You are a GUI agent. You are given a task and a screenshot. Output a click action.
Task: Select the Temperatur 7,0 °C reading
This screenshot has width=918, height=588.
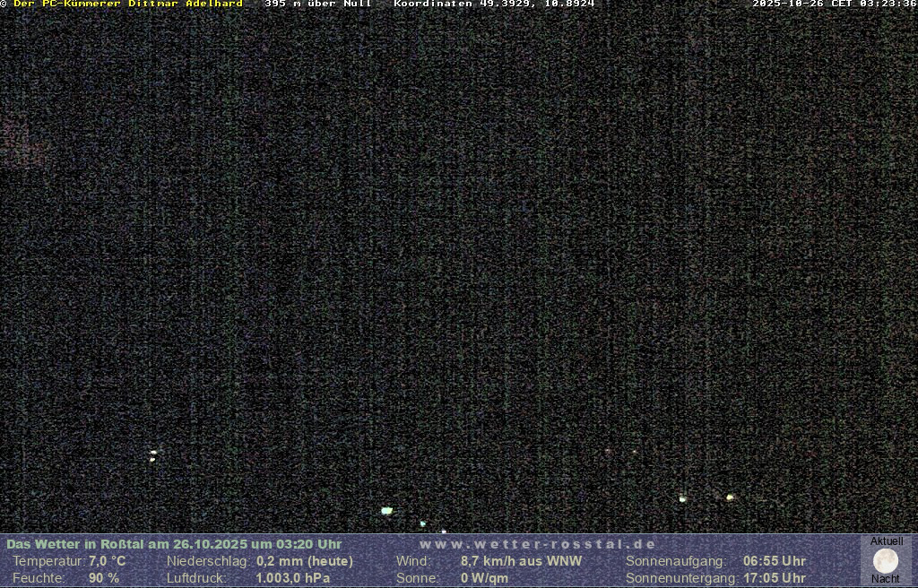click(x=107, y=561)
